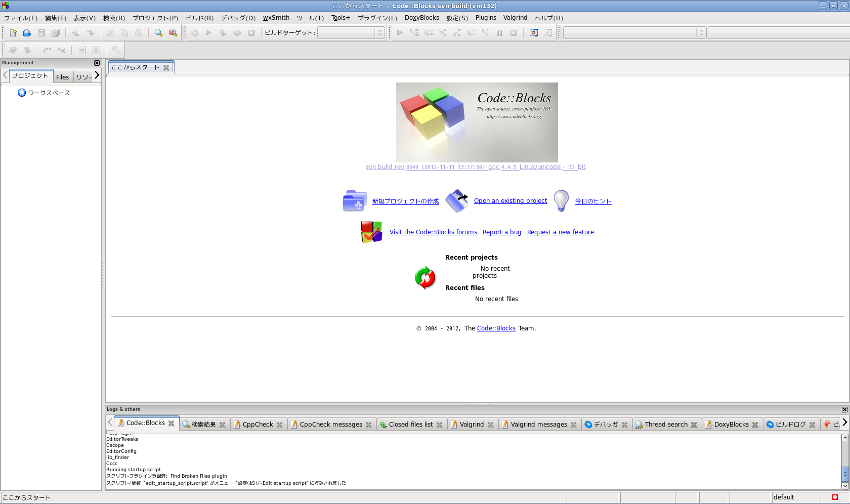The height and width of the screenshot is (504, 850).
Task: Click the Rebuild icon
Action: coord(237,33)
